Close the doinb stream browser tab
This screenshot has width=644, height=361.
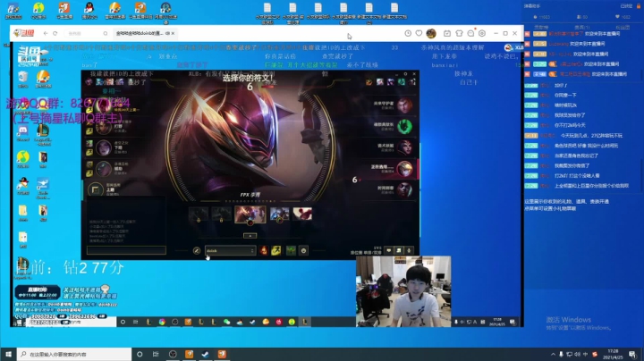pyautogui.click(x=173, y=33)
